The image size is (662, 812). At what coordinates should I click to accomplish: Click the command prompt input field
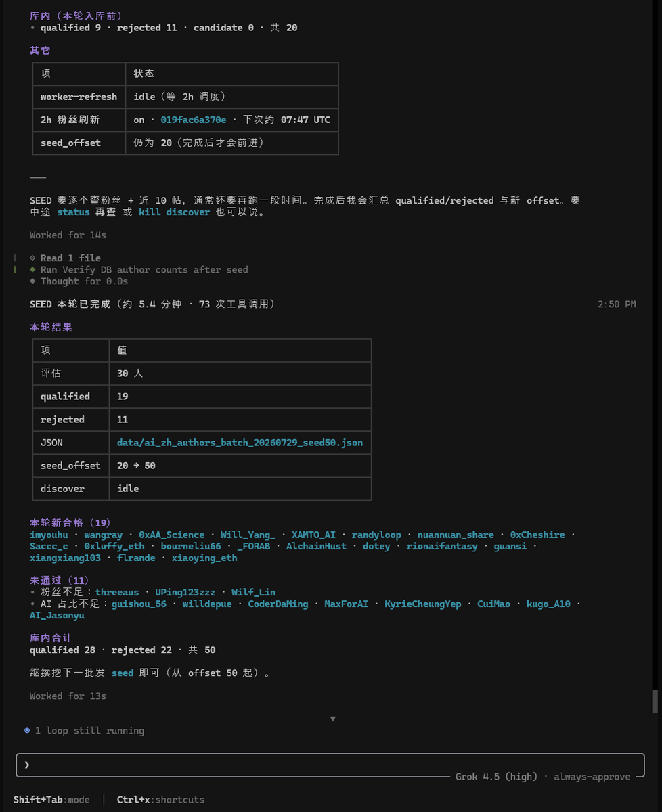[330, 765]
